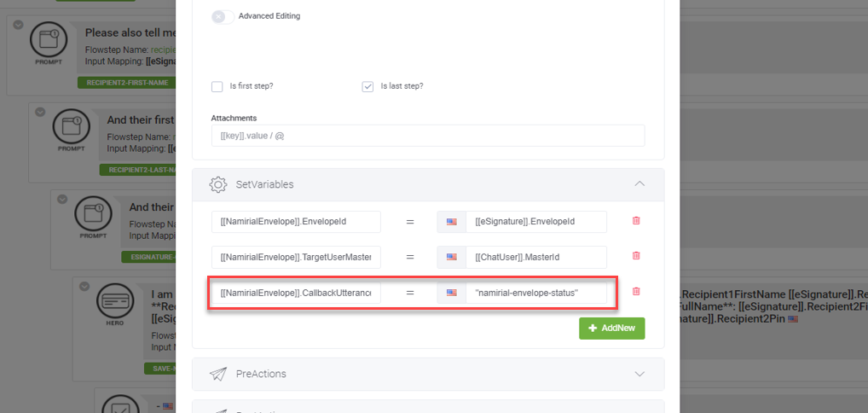Image resolution: width=868 pixels, height=413 pixels.
Task: Click the PreActions section title
Action: [x=261, y=375]
